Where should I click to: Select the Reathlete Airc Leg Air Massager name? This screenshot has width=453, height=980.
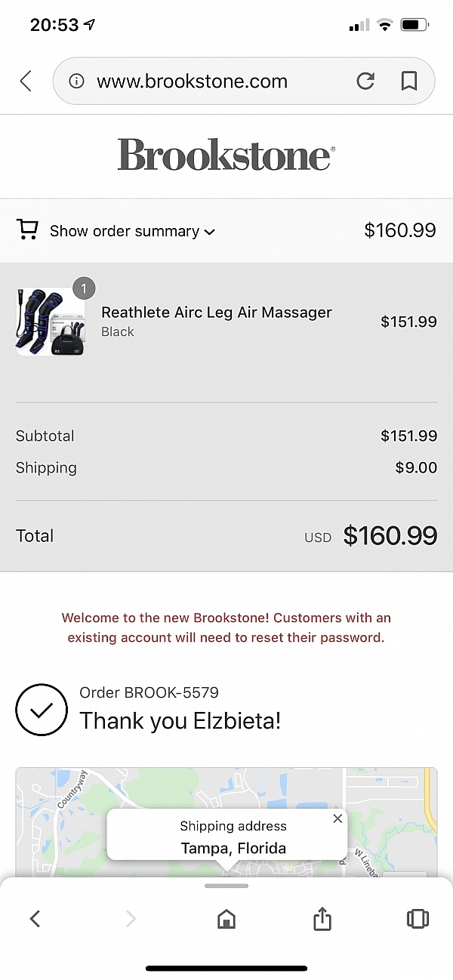(x=217, y=312)
